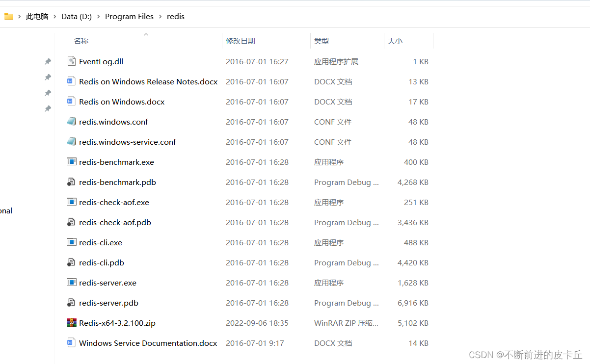Click the size value 3,436 KB
The image size is (590, 364).
pos(413,222)
